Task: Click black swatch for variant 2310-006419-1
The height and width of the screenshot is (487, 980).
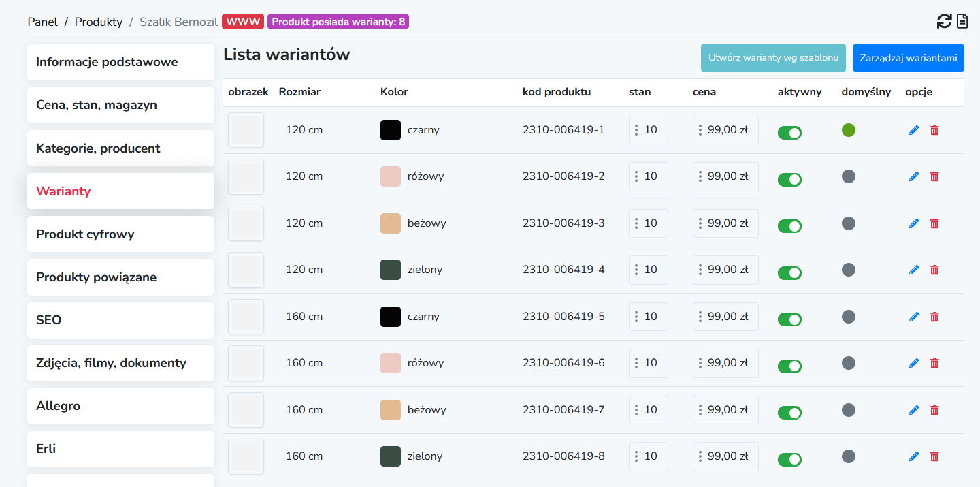Action: click(x=391, y=130)
